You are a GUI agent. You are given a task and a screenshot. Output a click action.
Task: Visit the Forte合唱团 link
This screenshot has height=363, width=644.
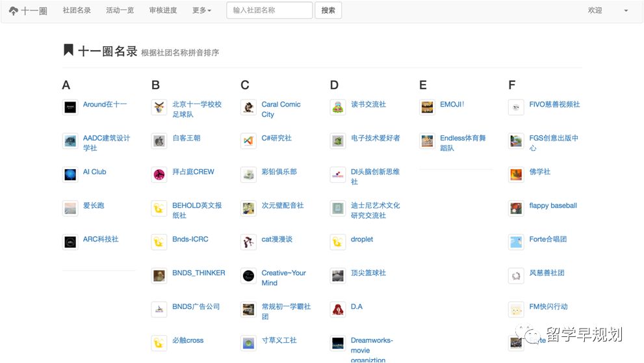coord(548,239)
